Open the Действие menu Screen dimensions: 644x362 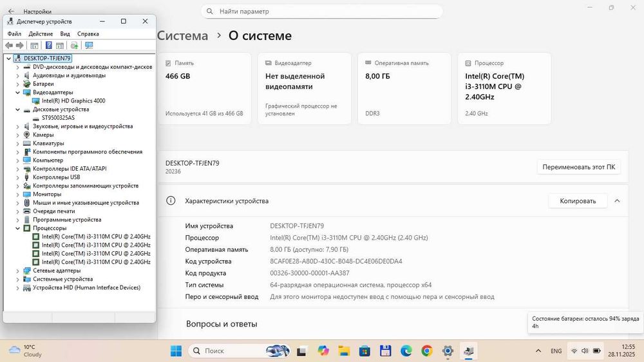point(41,33)
